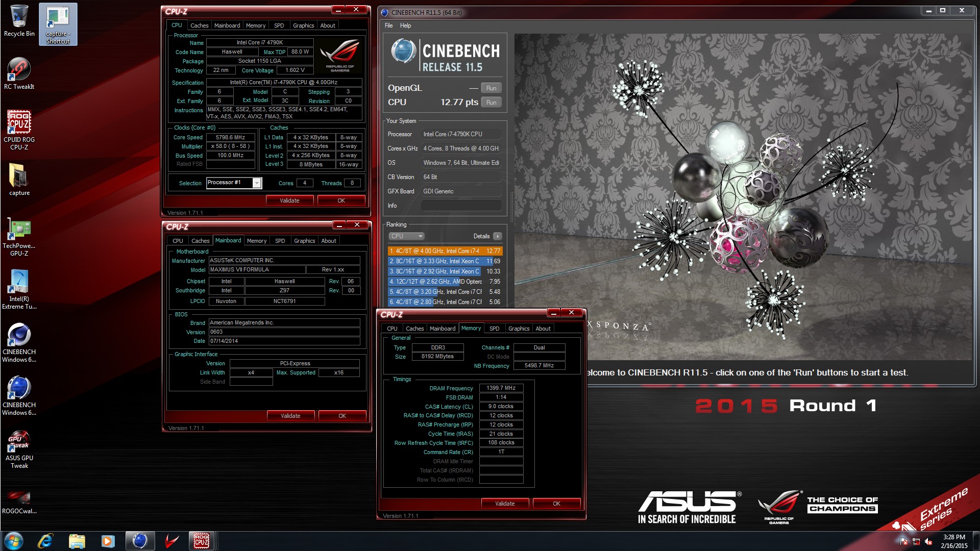Select ranking row 5 with 5.48 score
The image size is (980, 551).
pyautogui.click(x=445, y=292)
